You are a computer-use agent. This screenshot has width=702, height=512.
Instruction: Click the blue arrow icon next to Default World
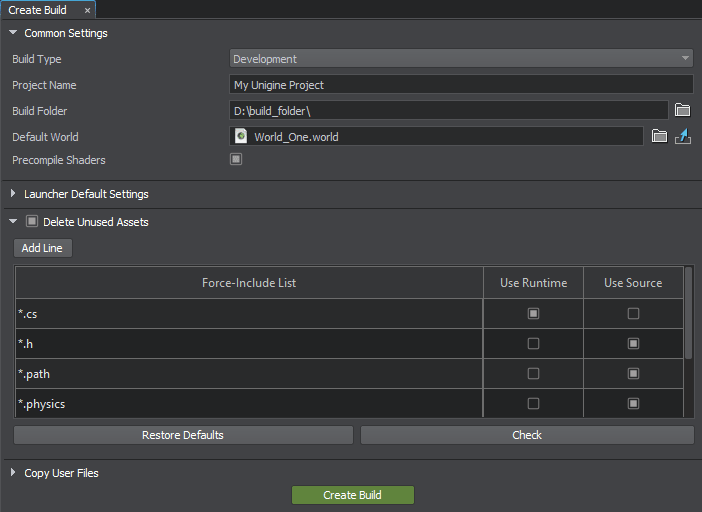[684, 136]
